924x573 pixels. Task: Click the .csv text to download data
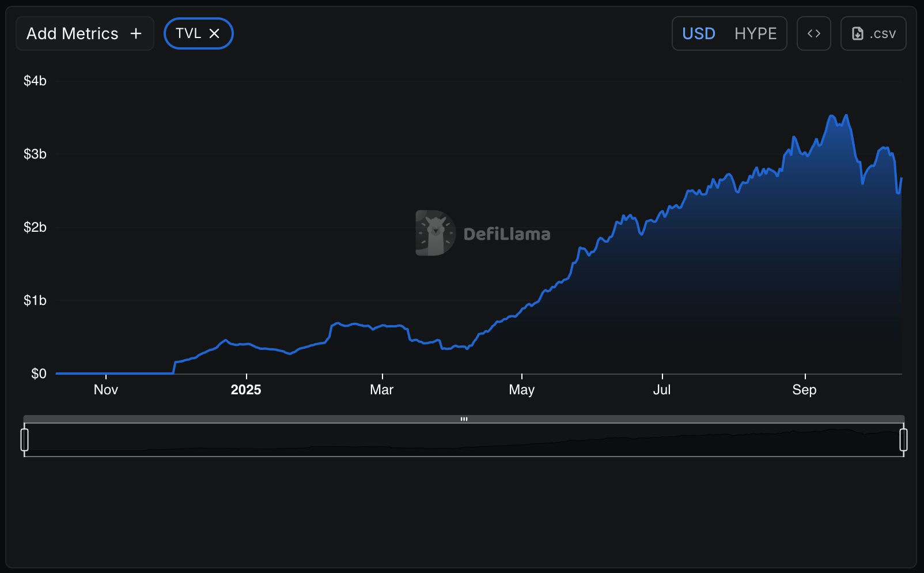coord(883,34)
